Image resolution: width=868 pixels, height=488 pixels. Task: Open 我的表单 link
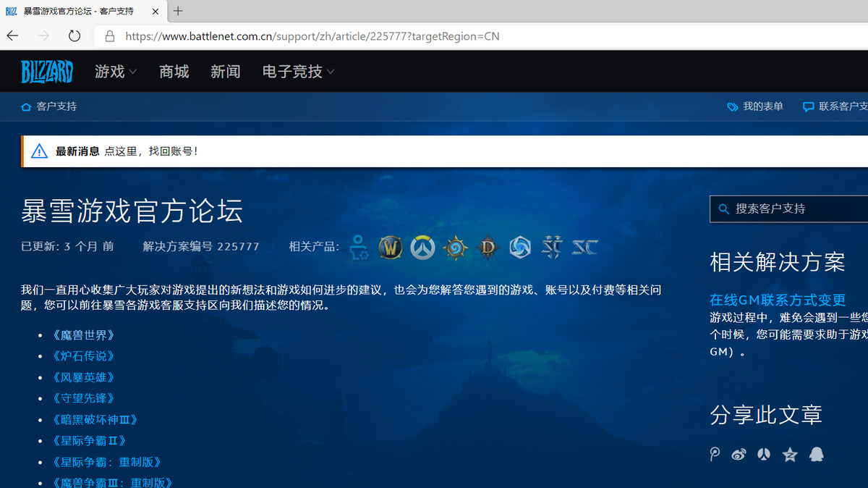tap(763, 106)
